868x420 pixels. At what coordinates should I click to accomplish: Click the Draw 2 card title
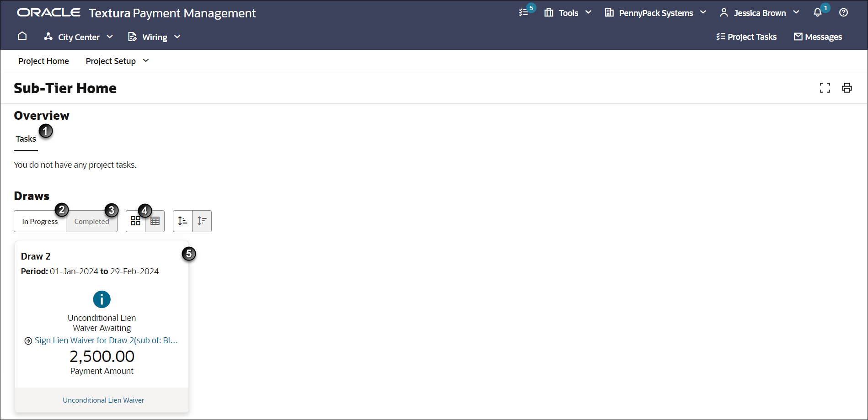[36, 256]
